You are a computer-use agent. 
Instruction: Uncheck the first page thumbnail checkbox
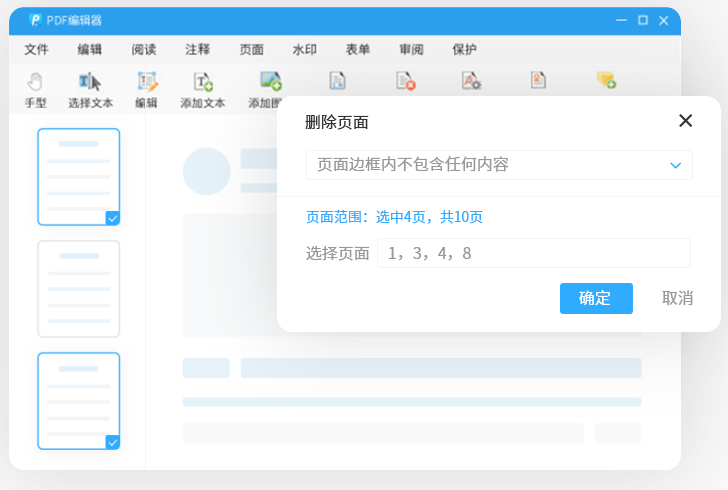click(112, 218)
